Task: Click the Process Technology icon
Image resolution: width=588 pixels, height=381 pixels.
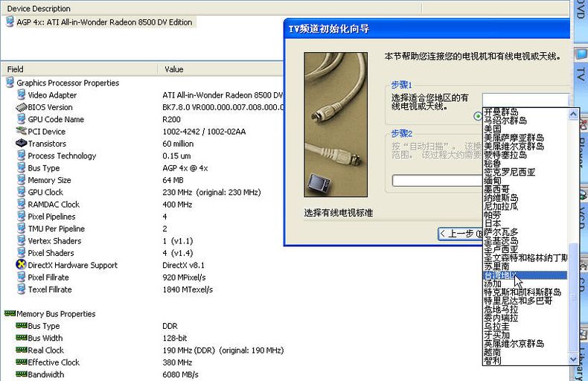Action: pyautogui.click(x=22, y=156)
